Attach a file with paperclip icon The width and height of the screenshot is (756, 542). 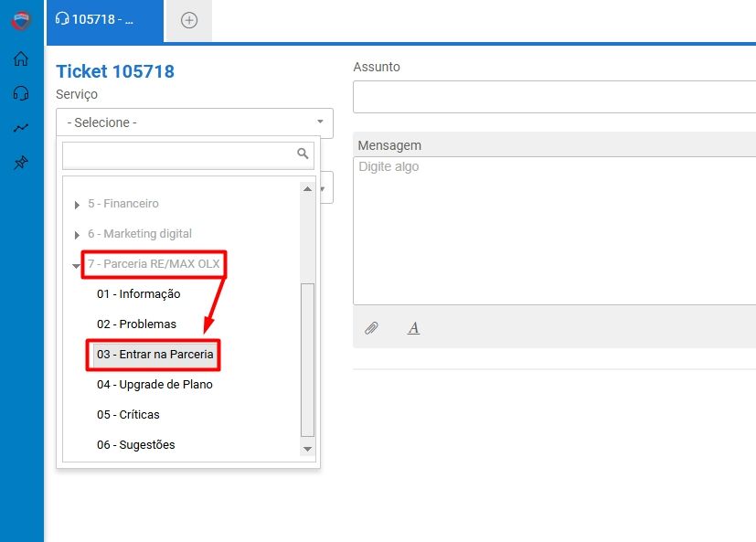[x=371, y=328]
